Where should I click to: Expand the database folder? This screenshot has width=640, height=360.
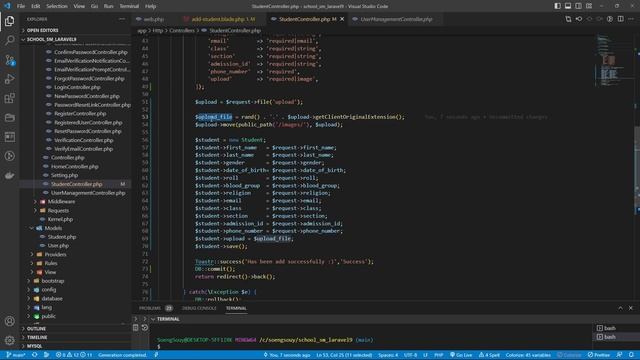click(x=52, y=298)
